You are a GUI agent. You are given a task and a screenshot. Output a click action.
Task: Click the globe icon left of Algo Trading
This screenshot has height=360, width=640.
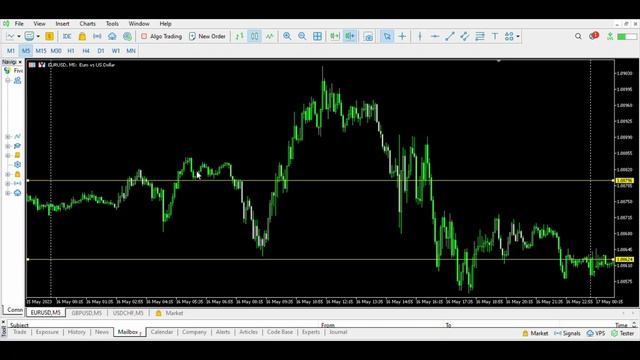pyautogui.click(x=127, y=36)
